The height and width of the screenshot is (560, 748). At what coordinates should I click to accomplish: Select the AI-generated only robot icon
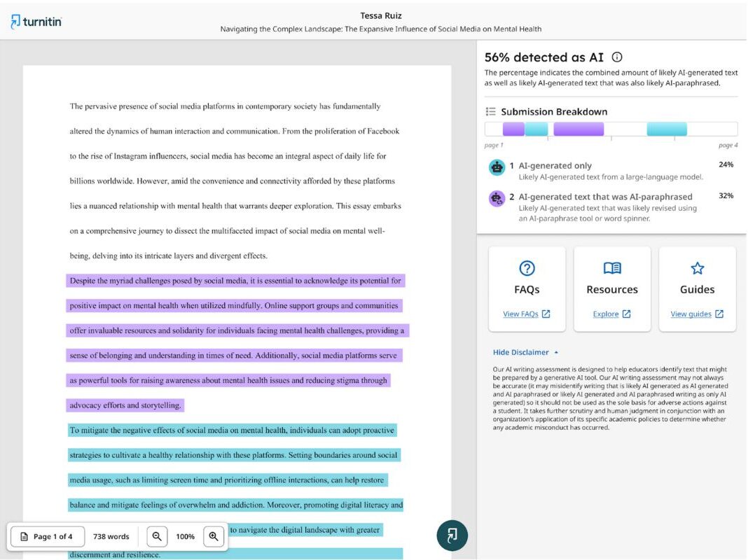[496, 167]
